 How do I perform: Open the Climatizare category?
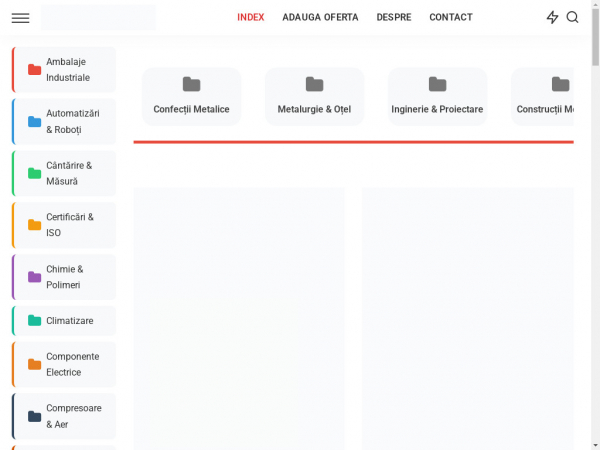coord(70,321)
